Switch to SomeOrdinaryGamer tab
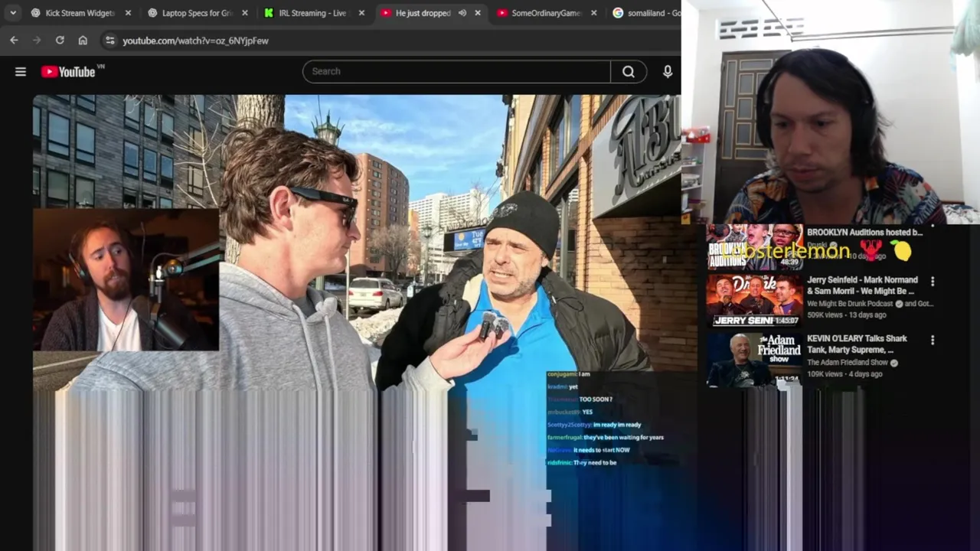Viewport: 980px width, 551px height. (546, 13)
